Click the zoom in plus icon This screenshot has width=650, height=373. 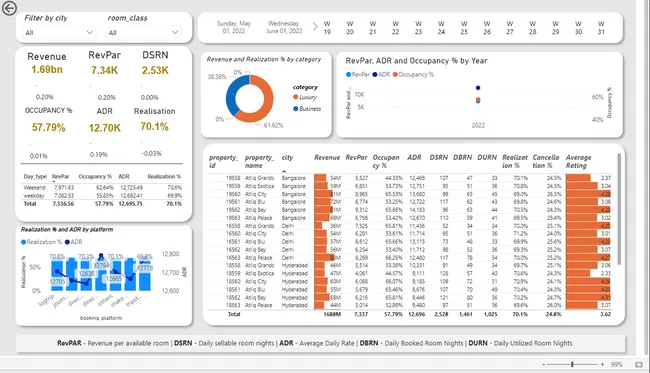click(x=602, y=364)
